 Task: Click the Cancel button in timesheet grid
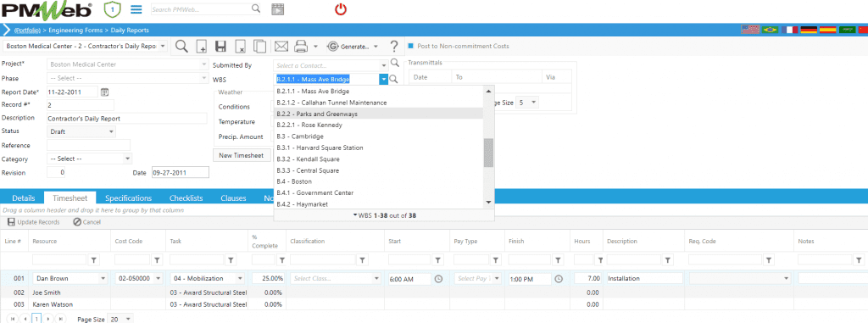87,222
